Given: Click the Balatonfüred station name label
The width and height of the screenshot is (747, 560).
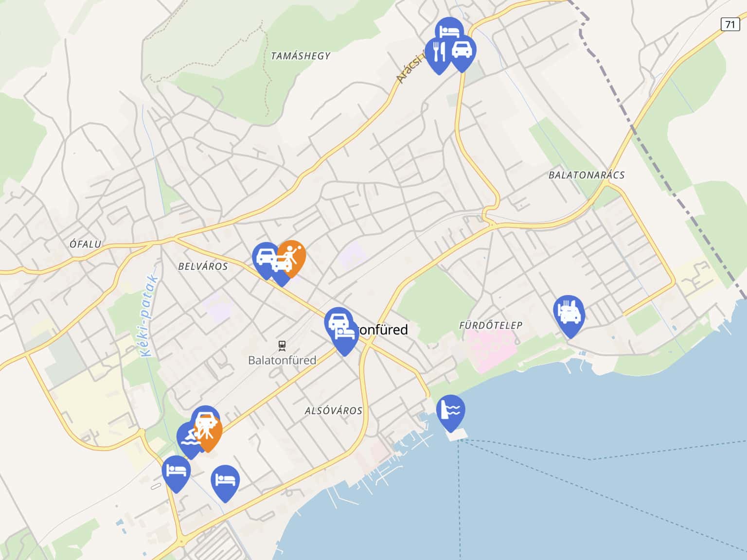Looking at the screenshot, I should [282, 360].
